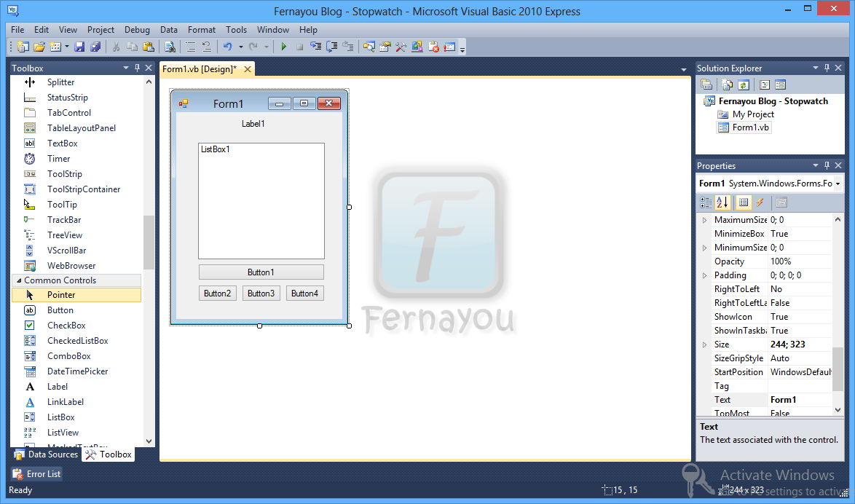Screen dimensions: 855x504
Task: Open the object dropdown showing Form1 in Properties
Action: [765, 184]
